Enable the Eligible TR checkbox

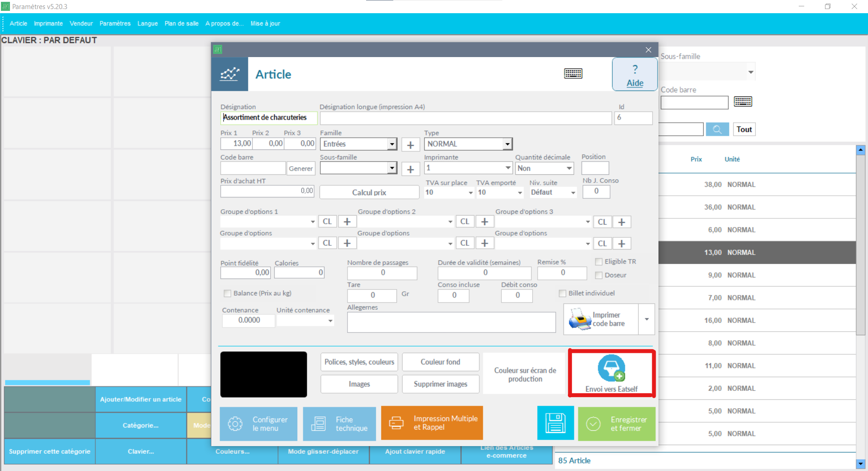(x=599, y=262)
